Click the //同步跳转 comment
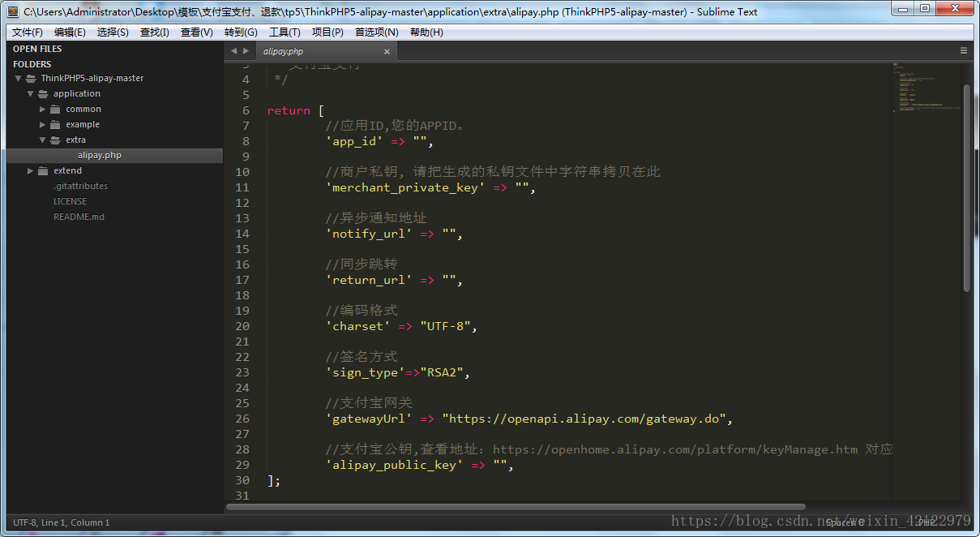This screenshot has width=980, height=537. pyautogui.click(x=362, y=264)
